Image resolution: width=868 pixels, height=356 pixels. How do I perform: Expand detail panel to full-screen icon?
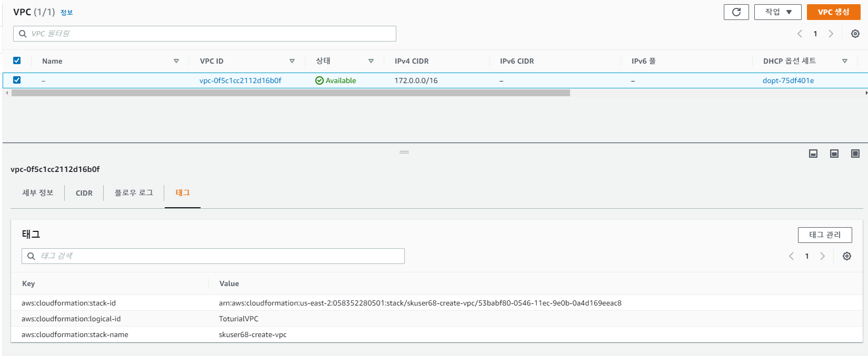click(x=855, y=154)
